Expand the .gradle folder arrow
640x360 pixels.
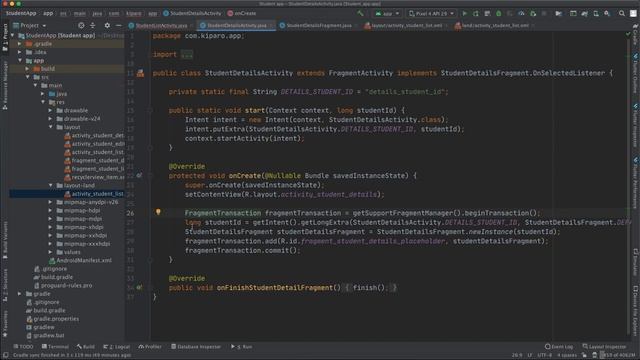pos(20,44)
